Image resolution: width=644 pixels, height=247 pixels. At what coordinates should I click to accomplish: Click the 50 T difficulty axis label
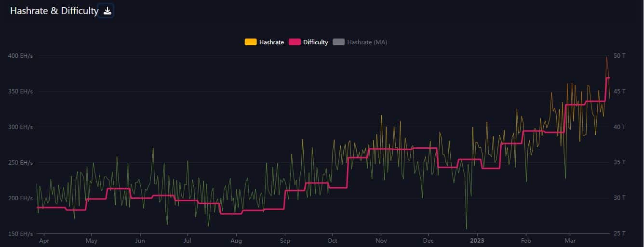[619, 56]
